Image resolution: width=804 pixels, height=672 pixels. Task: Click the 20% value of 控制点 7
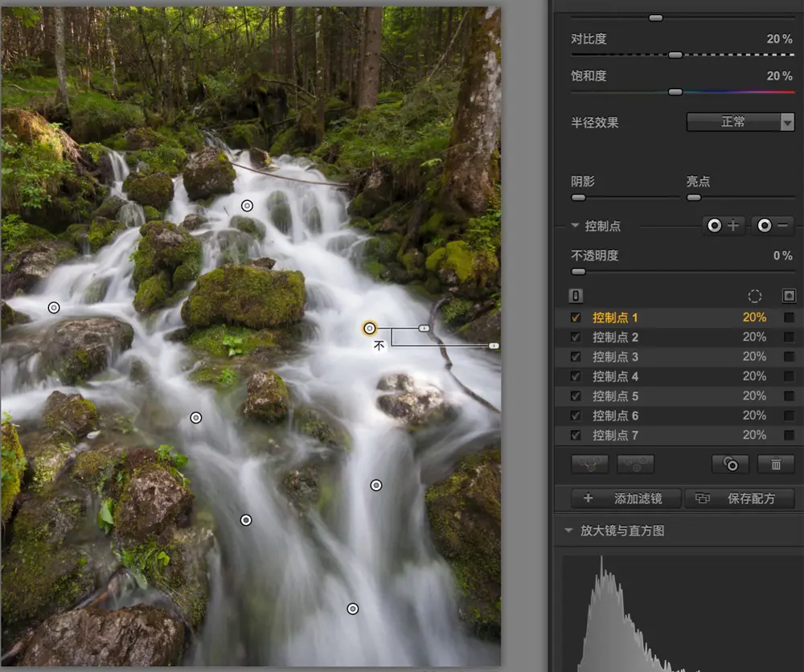click(x=755, y=435)
